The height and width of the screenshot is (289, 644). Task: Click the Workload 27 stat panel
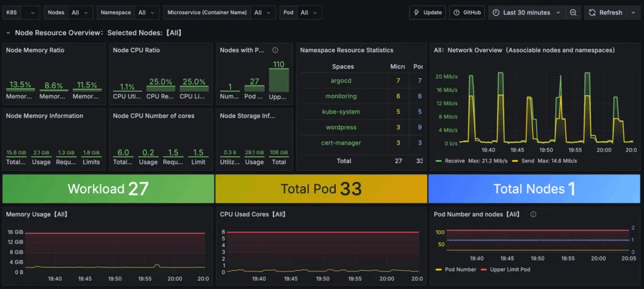tap(108, 189)
